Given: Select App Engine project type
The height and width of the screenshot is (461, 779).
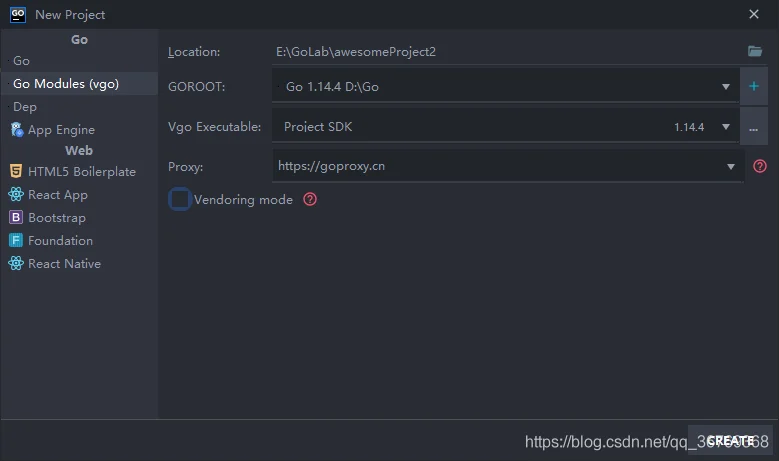Looking at the screenshot, I should point(79,130).
